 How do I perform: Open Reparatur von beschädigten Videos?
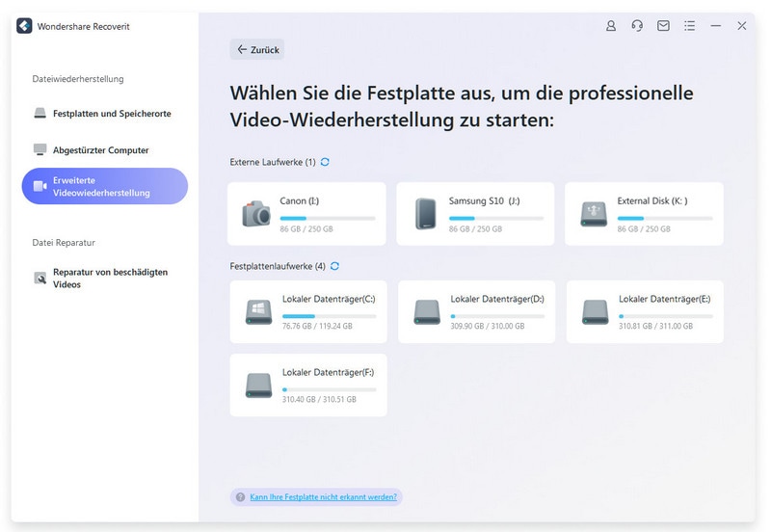pos(103,279)
